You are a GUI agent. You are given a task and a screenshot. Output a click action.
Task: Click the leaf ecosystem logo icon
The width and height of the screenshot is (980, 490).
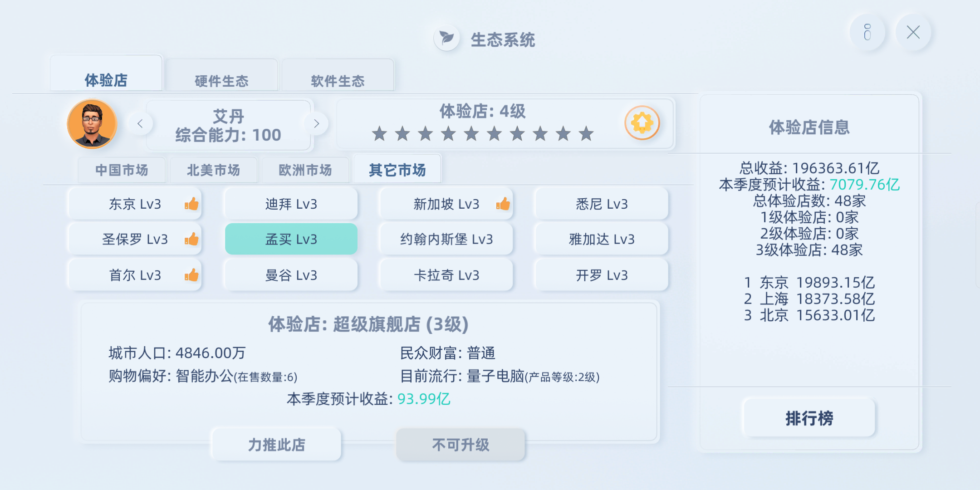[447, 38]
